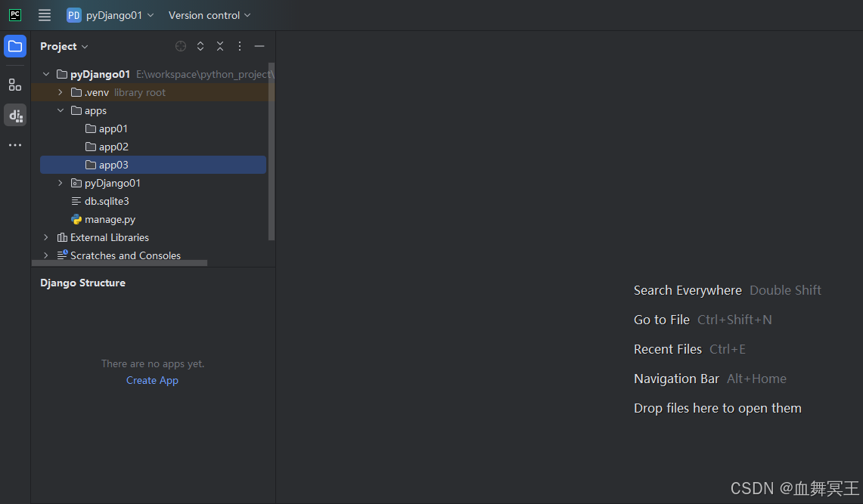Expand the .venv folder

click(x=61, y=92)
